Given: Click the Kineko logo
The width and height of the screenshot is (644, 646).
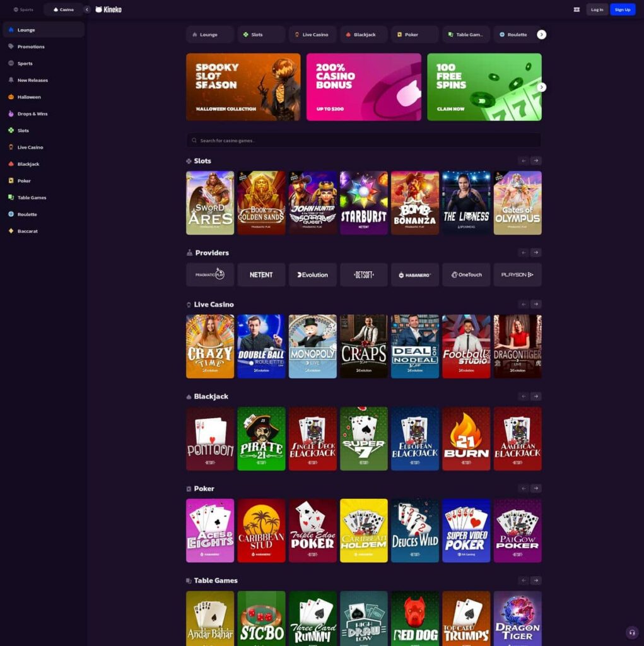Looking at the screenshot, I should click(108, 9).
